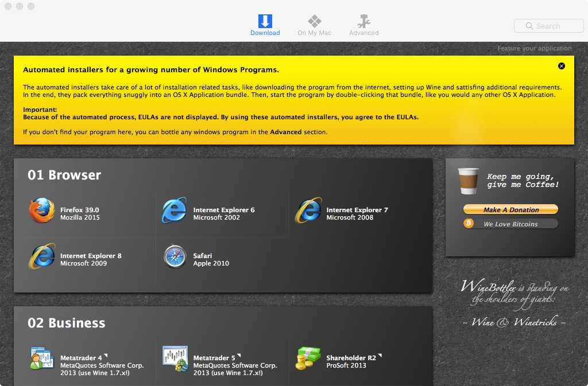588x386 pixels.
Task: Click the Keep me going coffee text
Action: click(523, 181)
